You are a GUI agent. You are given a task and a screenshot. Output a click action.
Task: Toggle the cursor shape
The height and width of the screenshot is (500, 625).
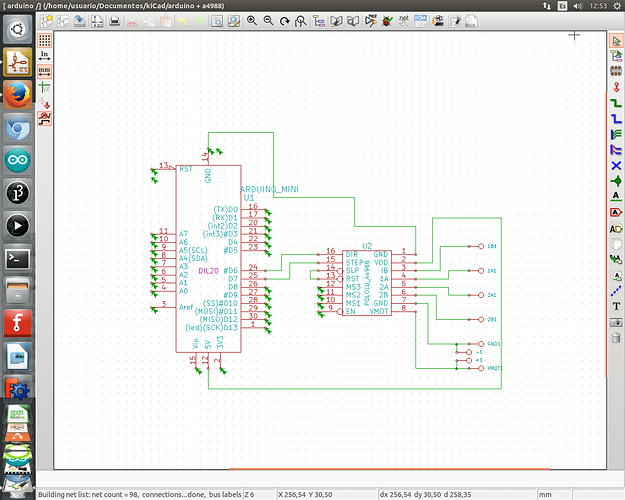(45, 87)
